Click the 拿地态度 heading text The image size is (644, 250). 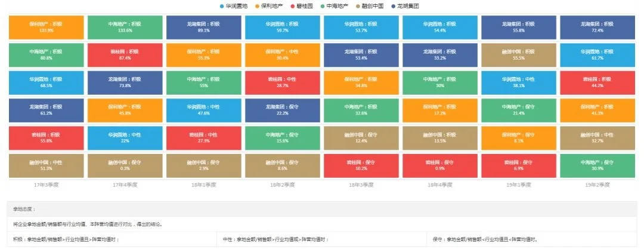tap(24, 209)
